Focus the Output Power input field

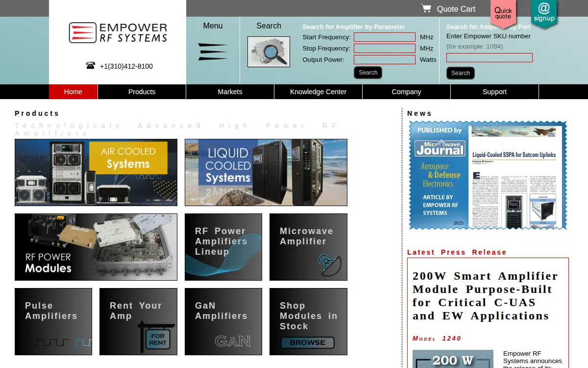tap(385, 59)
